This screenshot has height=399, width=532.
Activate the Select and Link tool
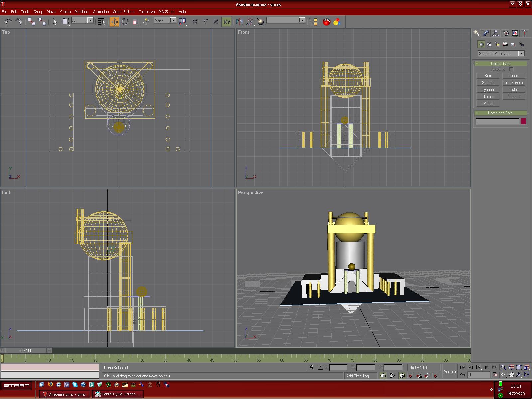click(x=32, y=22)
